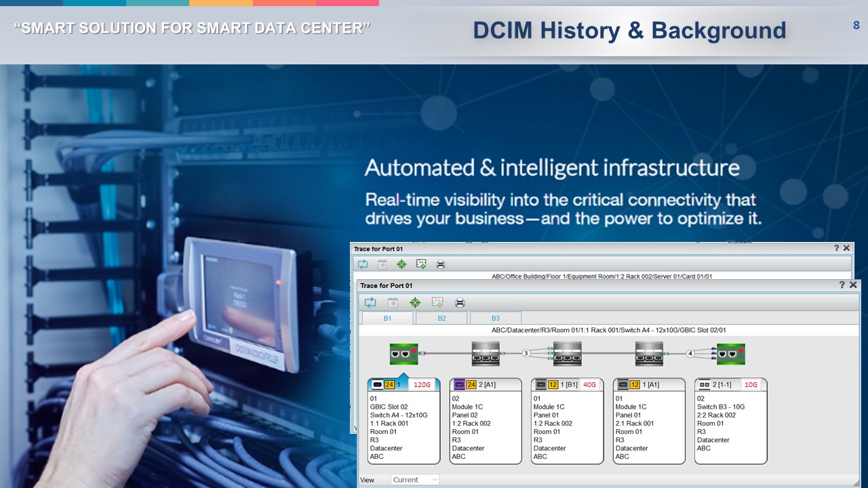Click the ABC/Office Building path in back window
This screenshot has width=868, height=488.
coord(602,276)
